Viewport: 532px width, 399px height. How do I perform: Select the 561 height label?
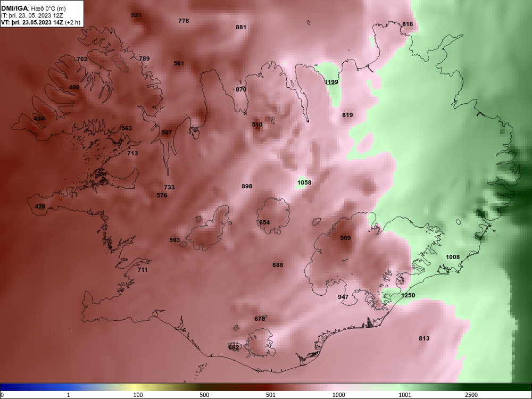pyautogui.click(x=179, y=63)
